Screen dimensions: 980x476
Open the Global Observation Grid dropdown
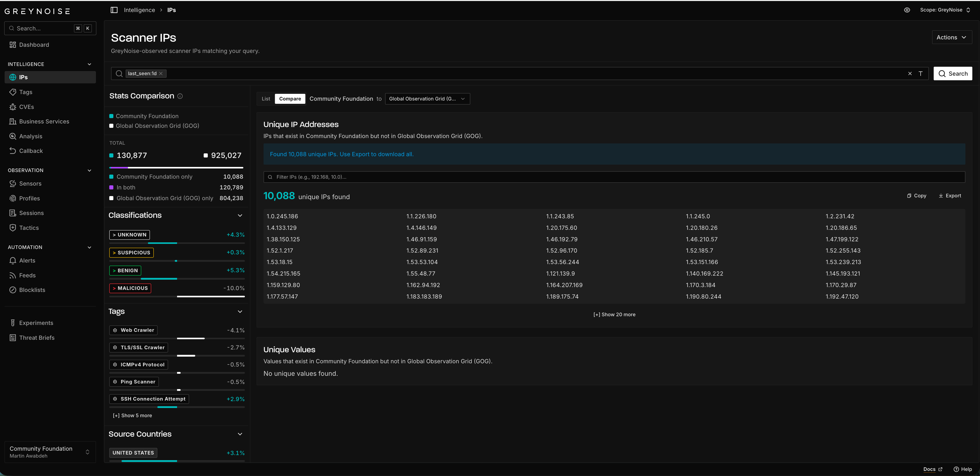click(427, 99)
